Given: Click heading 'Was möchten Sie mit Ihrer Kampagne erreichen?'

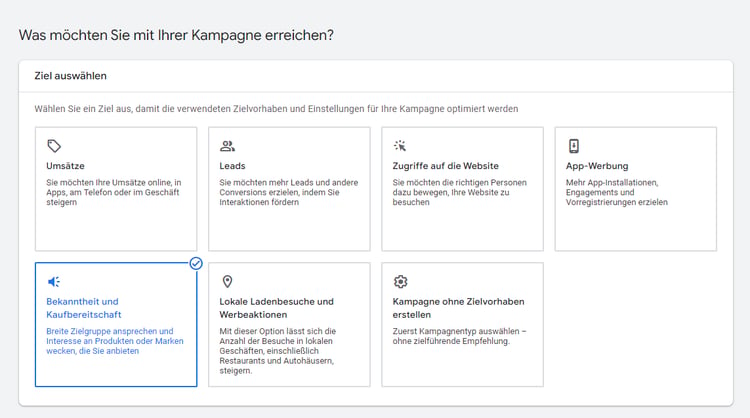Looking at the screenshot, I should tap(176, 35).
